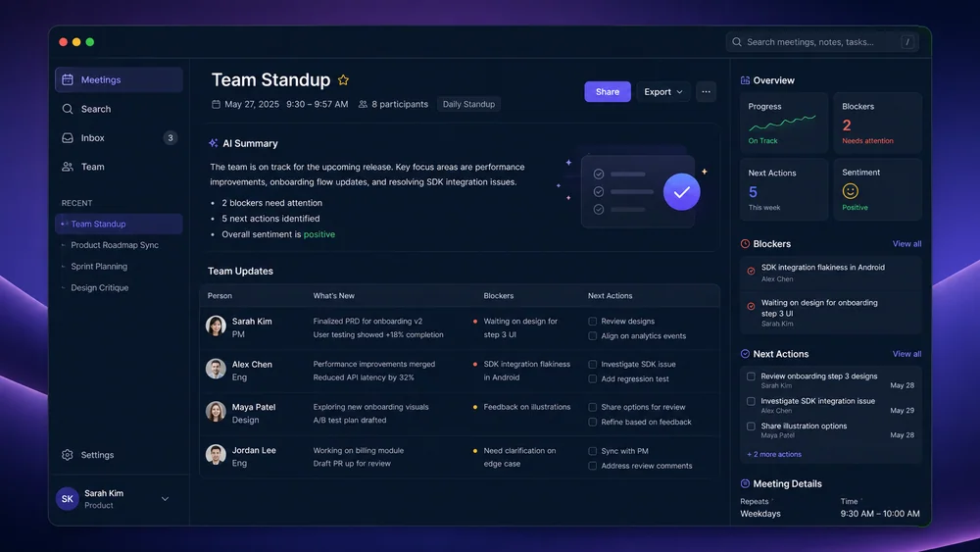
Task: Click Maya Patel's avatar in Team Updates
Action: pyautogui.click(x=216, y=412)
